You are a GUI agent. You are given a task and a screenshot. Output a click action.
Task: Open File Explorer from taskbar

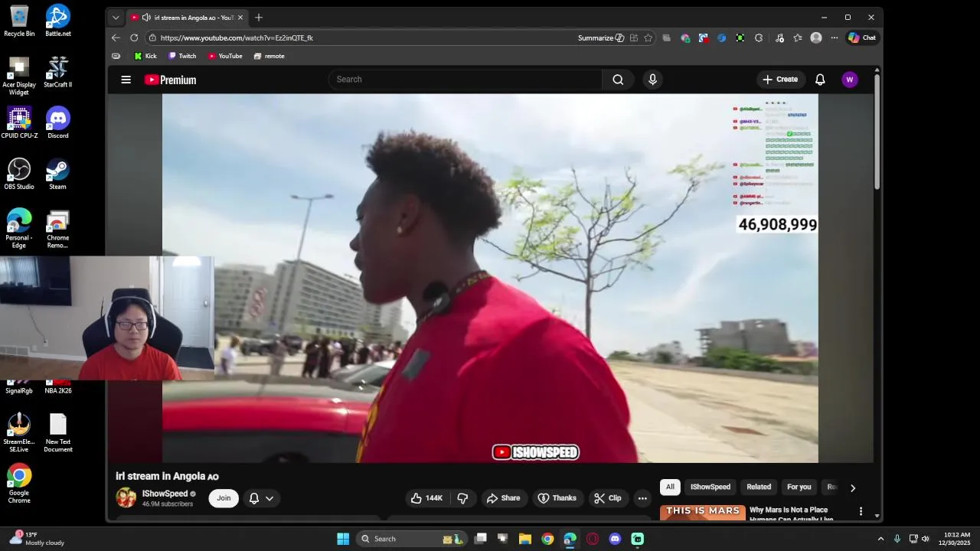tap(525, 539)
